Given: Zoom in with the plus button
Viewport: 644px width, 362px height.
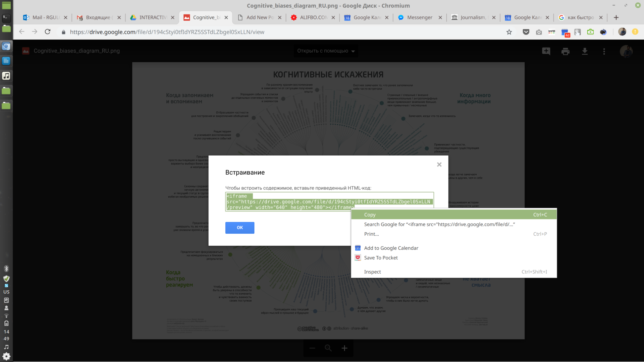Looking at the screenshot, I should [x=344, y=348].
